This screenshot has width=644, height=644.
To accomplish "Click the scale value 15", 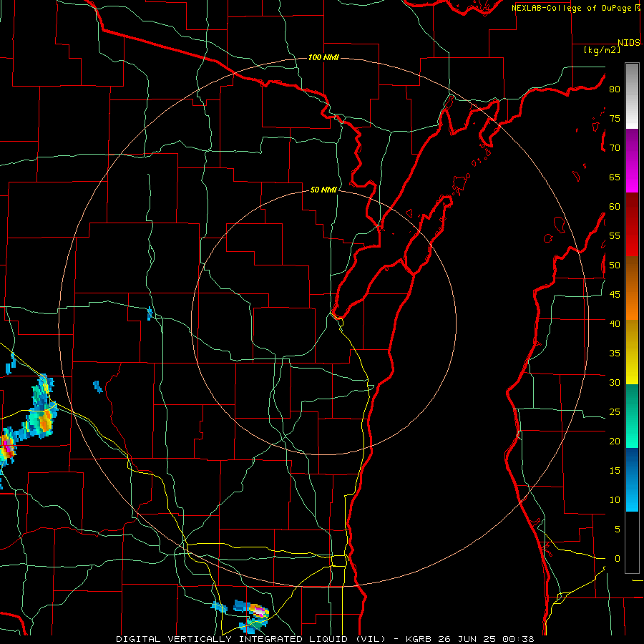I will pyautogui.click(x=615, y=471).
